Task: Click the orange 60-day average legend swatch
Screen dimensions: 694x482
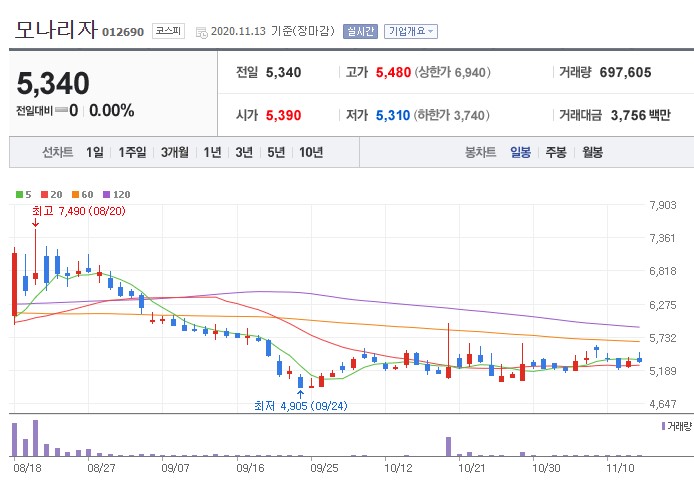Action: tap(75, 194)
